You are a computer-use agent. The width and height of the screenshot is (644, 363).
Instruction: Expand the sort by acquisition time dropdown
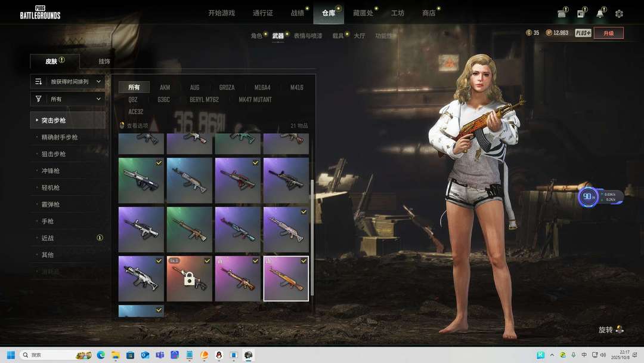[68, 81]
